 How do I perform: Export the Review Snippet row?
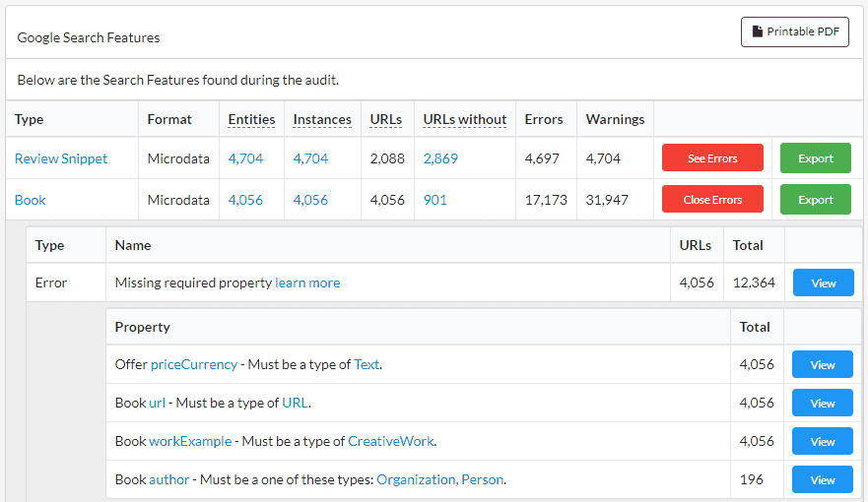click(815, 158)
